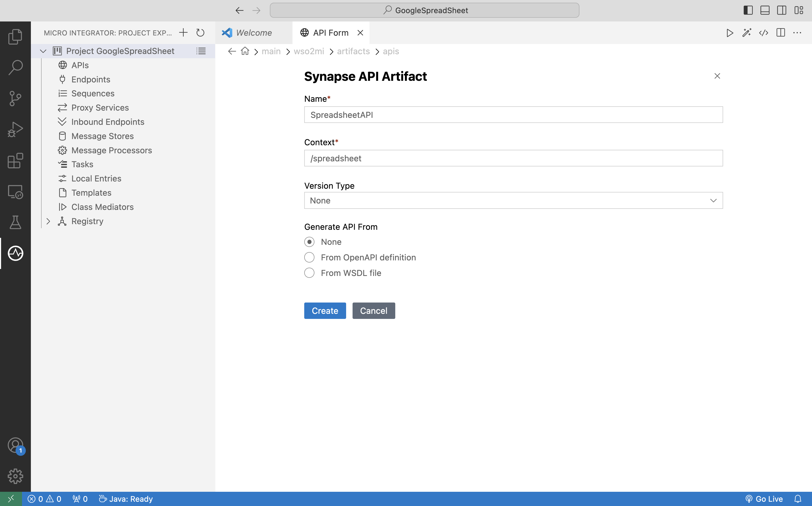Go forward using title bar arrow
The width and height of the screenshot is (812, 506).
coord(256,10)
